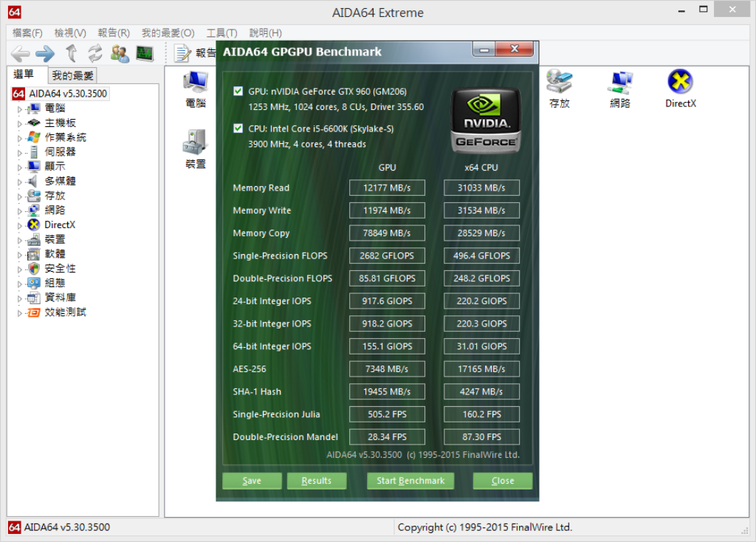Click the 組態 configuration tree icon
The image size is (756, 542).
[34, 283]
